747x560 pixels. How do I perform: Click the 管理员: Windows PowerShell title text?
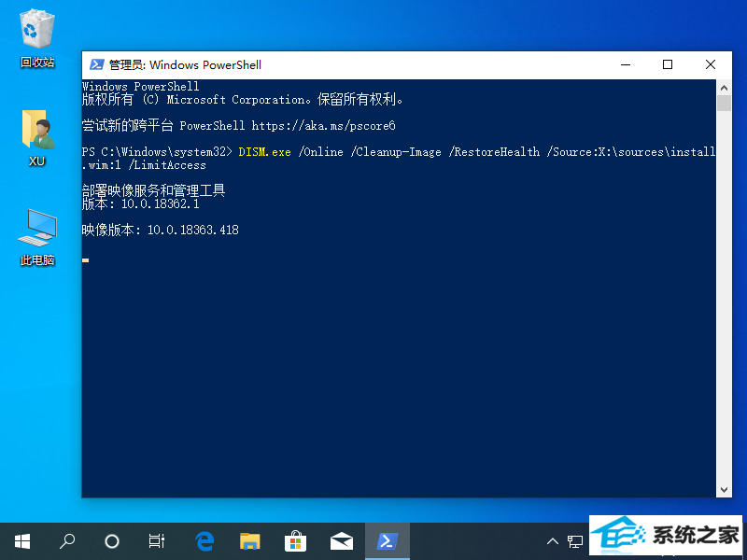pos(185,64)
